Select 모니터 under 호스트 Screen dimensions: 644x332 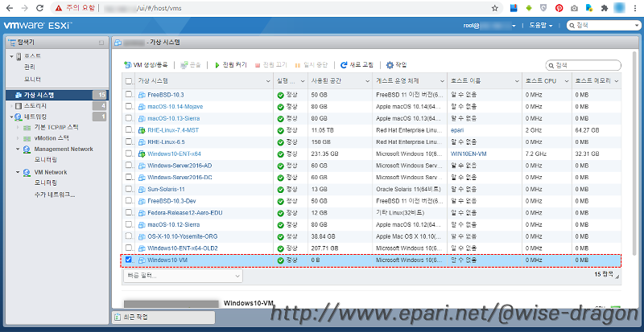32,79
